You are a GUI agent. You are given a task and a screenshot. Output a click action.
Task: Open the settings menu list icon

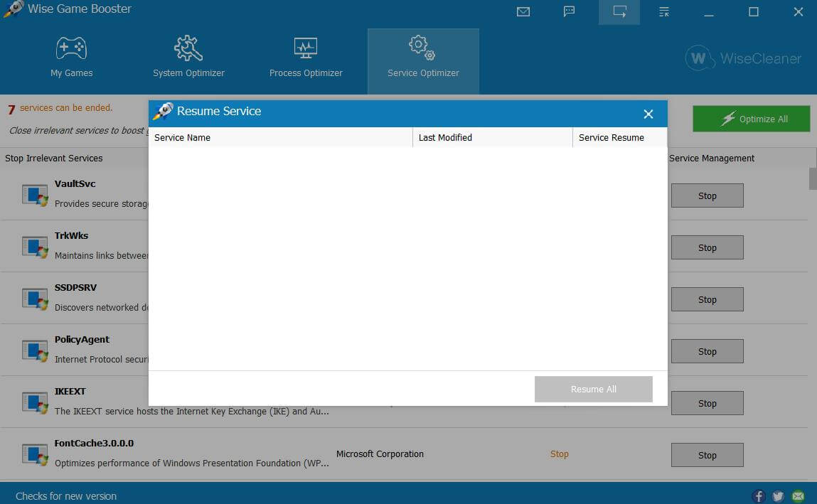point(664,11)
